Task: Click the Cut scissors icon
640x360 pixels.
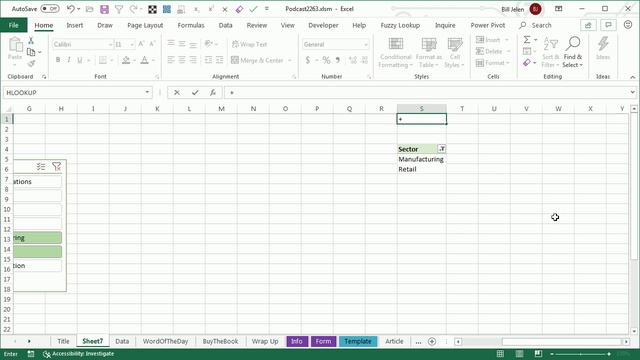Action: pos(31,41)
